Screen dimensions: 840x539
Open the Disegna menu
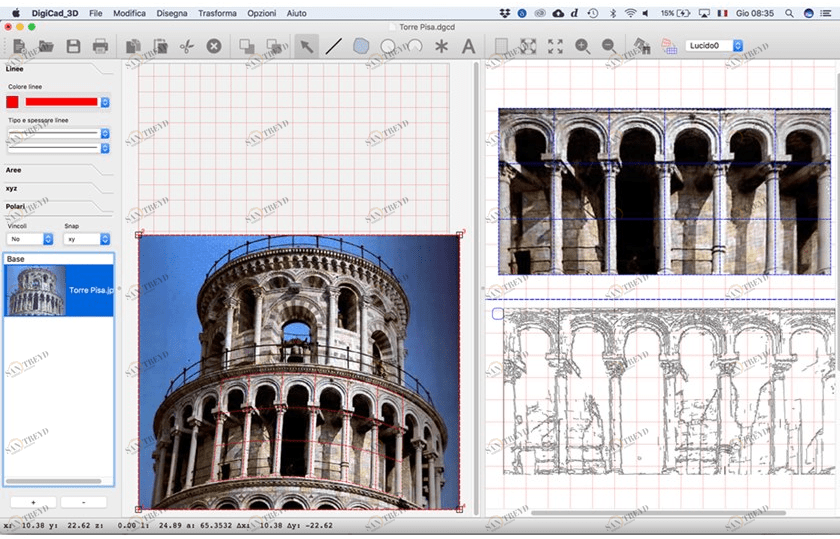pos(172,14)
